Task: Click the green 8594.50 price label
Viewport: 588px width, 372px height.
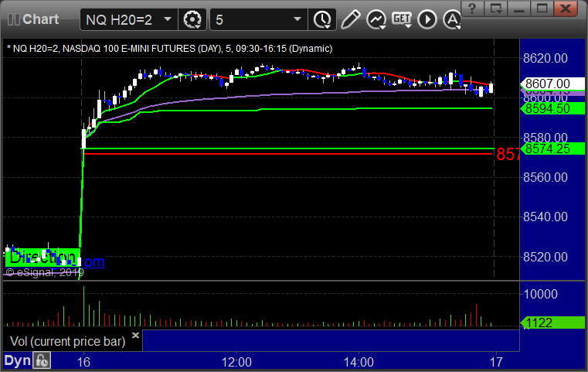Action: pos(552,108)
